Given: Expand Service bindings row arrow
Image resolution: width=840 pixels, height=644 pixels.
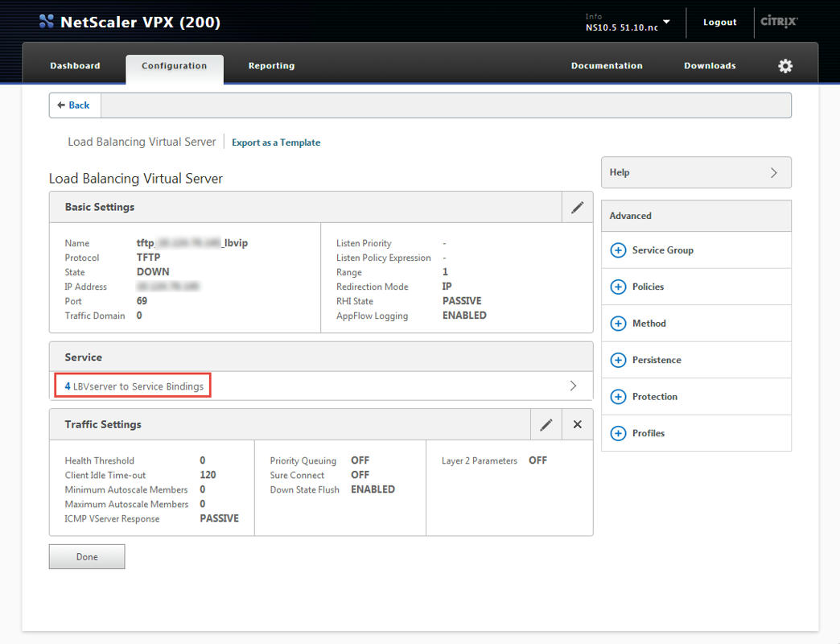Looking at the screenshot, I should tap(573, 386).
